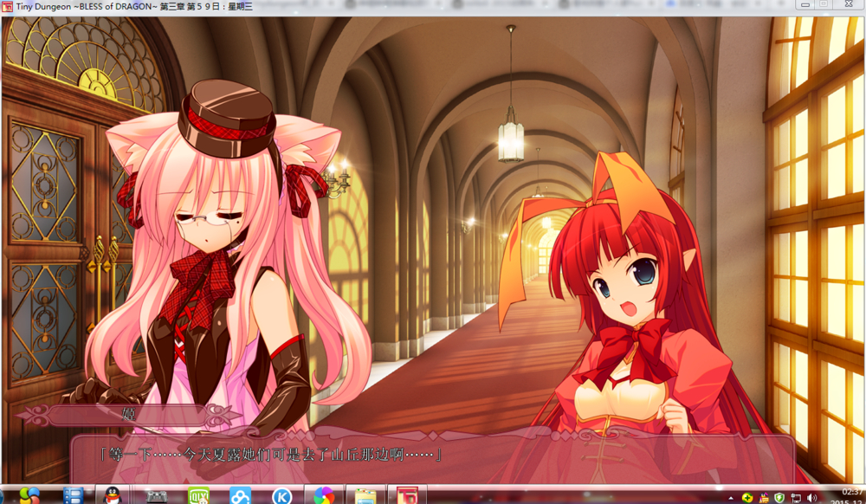The width and height of the screenshot is (866, 504).
Task: Launch the iQIYI app from taskbar
Action: click(x=198, y=495)
